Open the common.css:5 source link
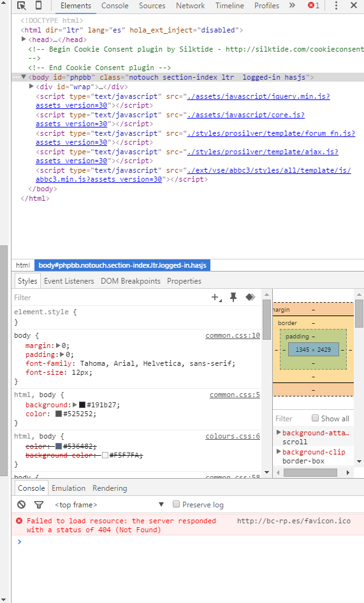This screenshot has width=364, height=603. (235, 395)
